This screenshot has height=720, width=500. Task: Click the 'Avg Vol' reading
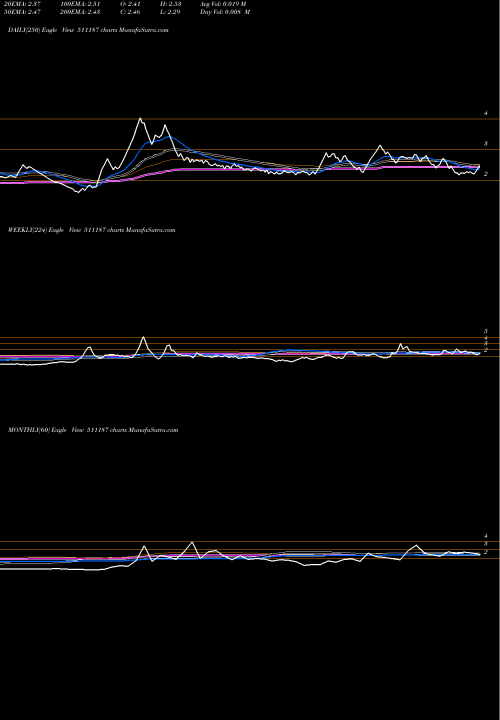[x=223, y=3]
